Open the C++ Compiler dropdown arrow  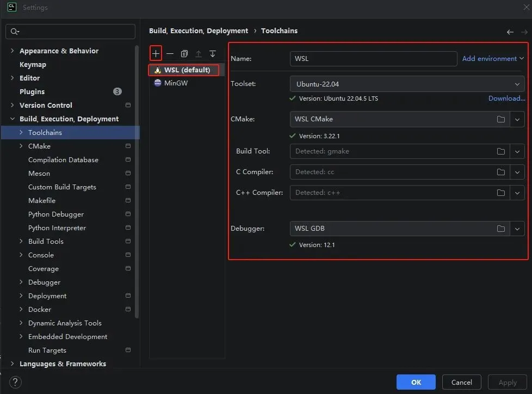click(x=517, y=193)
